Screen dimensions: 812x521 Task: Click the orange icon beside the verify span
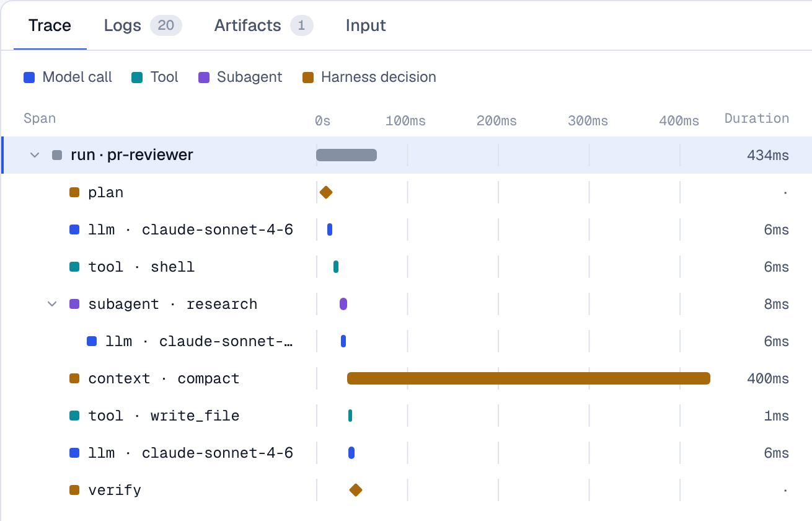click(x=74, y=490)
